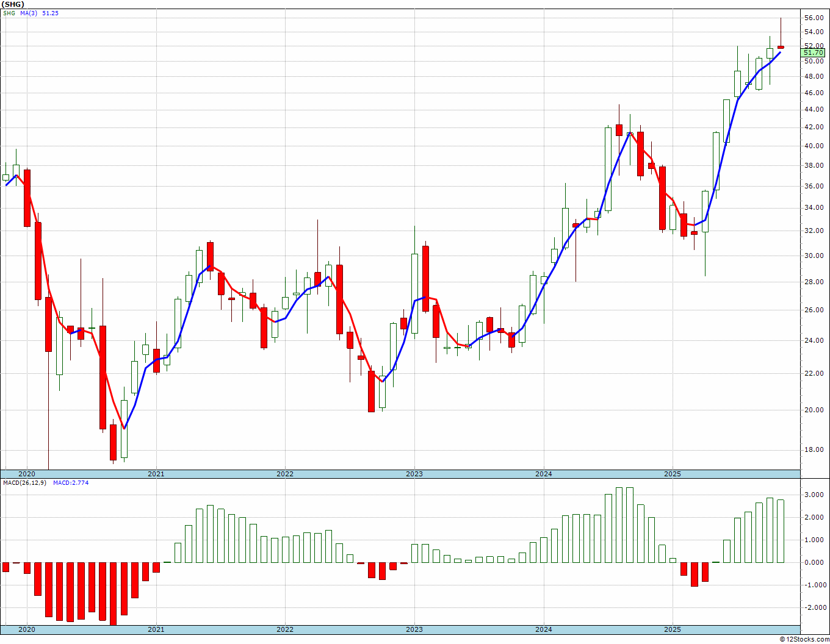The width and height of the screenshot is (830, 644).
Task: Click the 28.00 price axis label
Action: click(x=813, y=282)
